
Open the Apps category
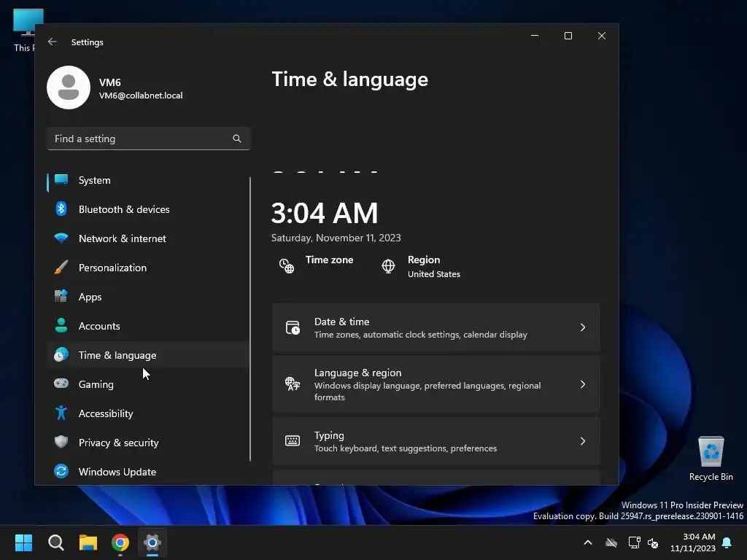coord(147,297)
